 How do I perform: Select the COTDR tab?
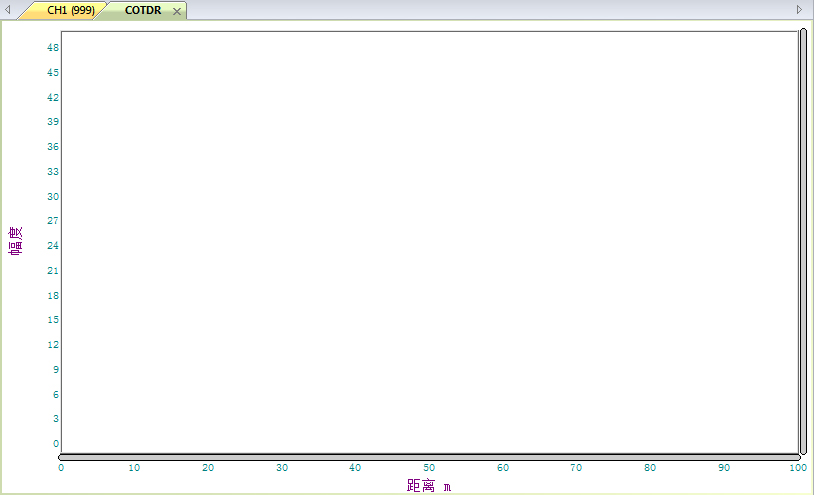143,10
